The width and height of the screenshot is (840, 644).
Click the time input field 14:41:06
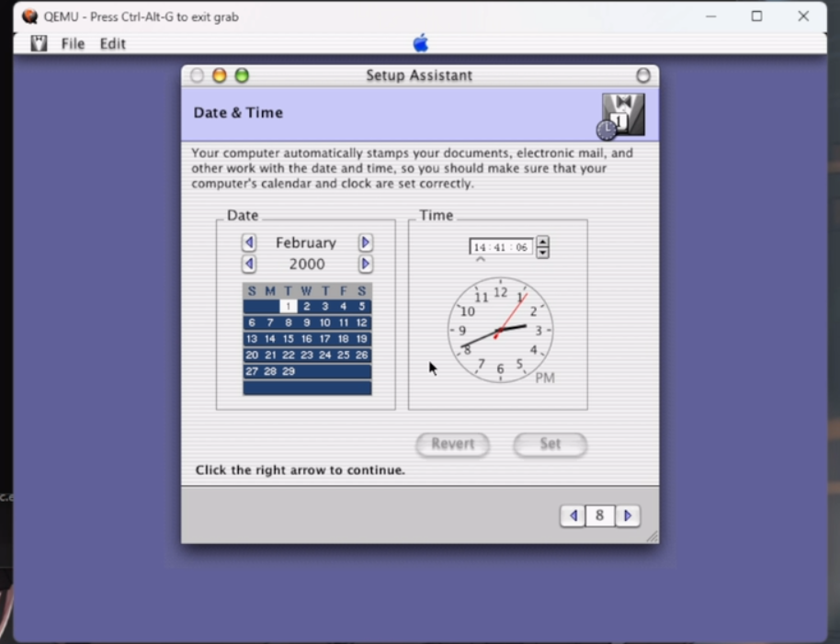tap(501, 247)
